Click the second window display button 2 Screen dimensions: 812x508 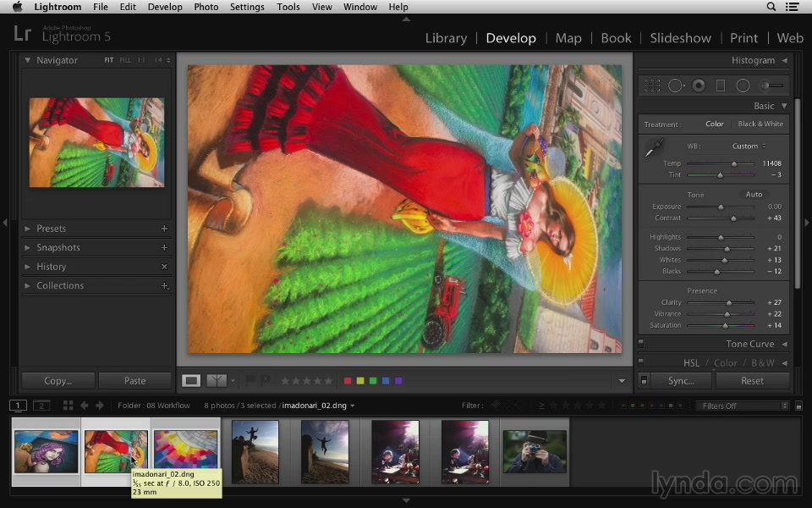coord(41,406)
